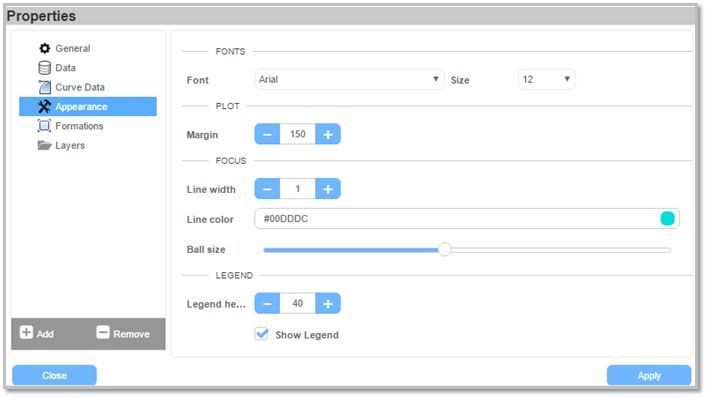Click the Add plus icon
The image size is (707, 398).
coord(26,333)
